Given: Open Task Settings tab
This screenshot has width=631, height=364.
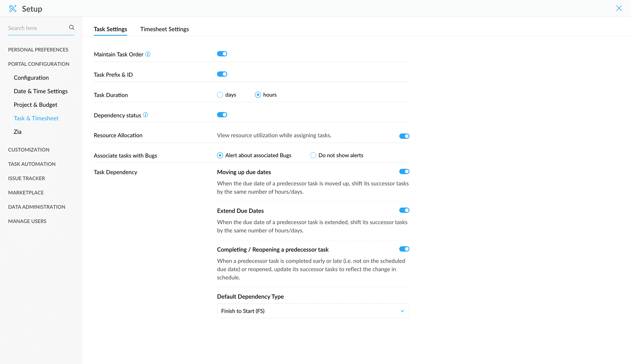Looking at the screenshot, I should 110,29.
